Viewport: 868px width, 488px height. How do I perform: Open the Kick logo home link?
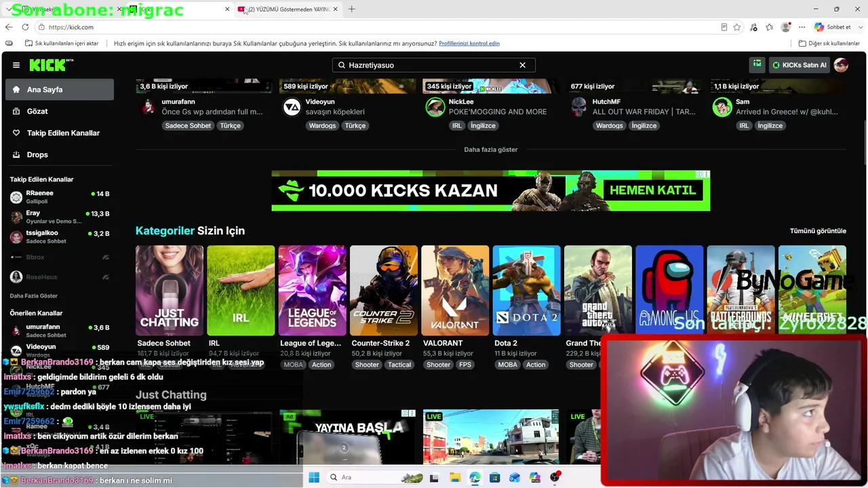(51, 65)
